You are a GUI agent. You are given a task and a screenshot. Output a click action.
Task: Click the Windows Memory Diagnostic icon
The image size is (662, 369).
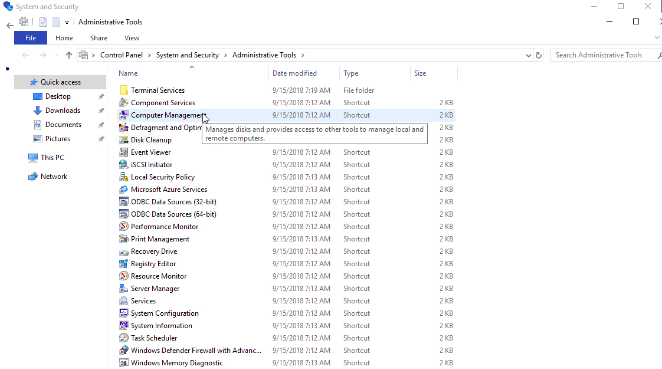point(123,363)
